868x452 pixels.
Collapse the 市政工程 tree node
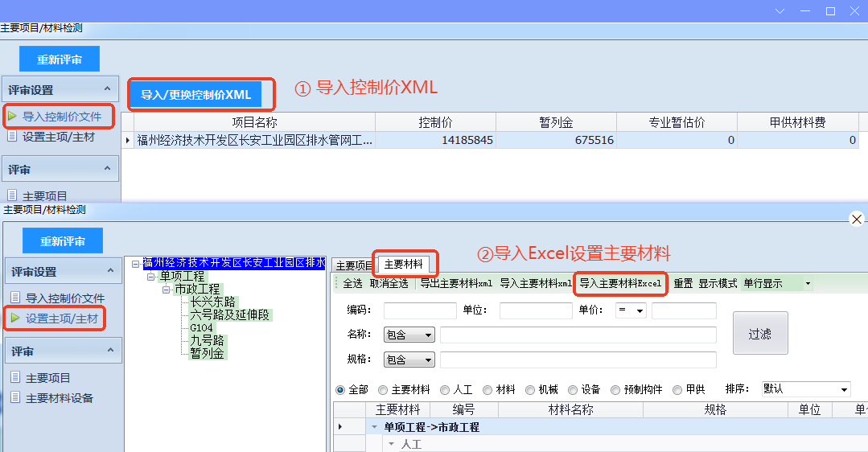(167, 290)
